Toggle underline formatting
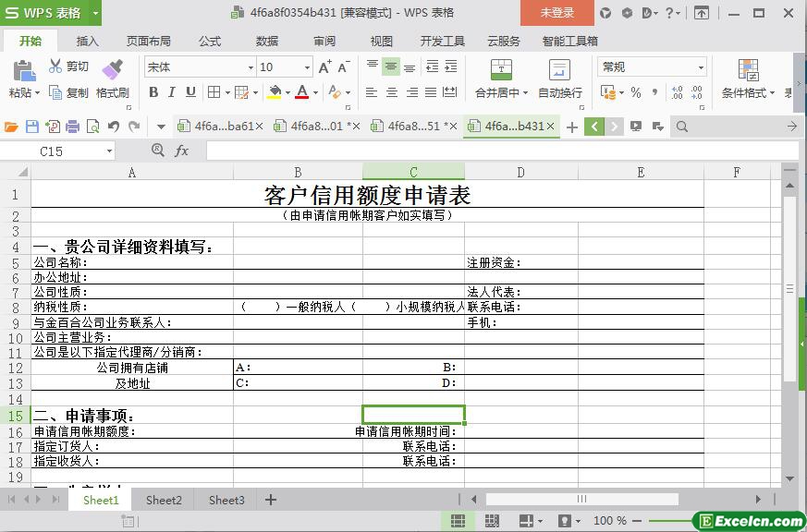Image resolution: width=807 pixels, height=532 pixels. coord(190,92)
